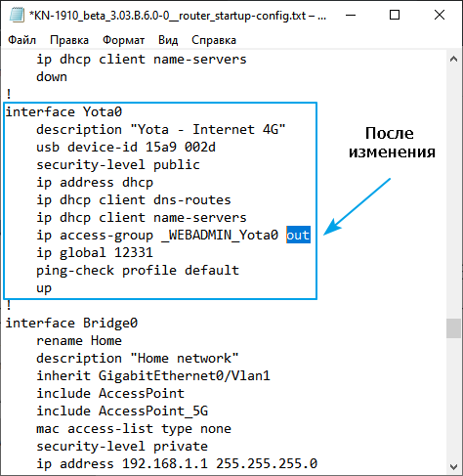463x476 pixels.
Task: Click the highlighted word 'out'
Action: [298, 235]
